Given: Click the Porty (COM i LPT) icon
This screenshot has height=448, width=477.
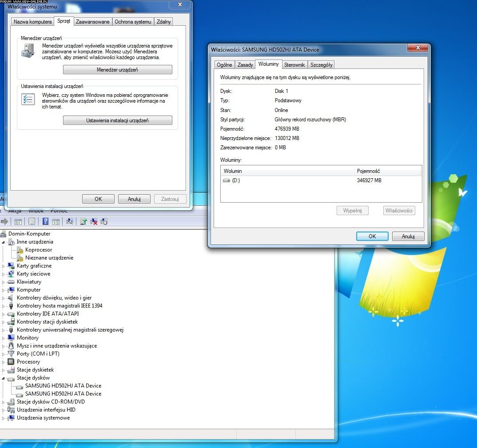Looking at the screenshot, I should click(x=11, y=354).
